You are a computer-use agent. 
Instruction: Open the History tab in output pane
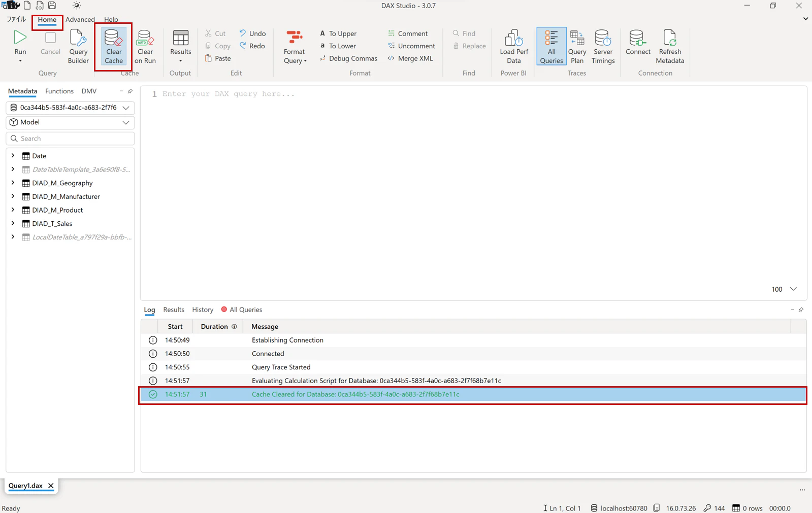[x=203, y=310]
